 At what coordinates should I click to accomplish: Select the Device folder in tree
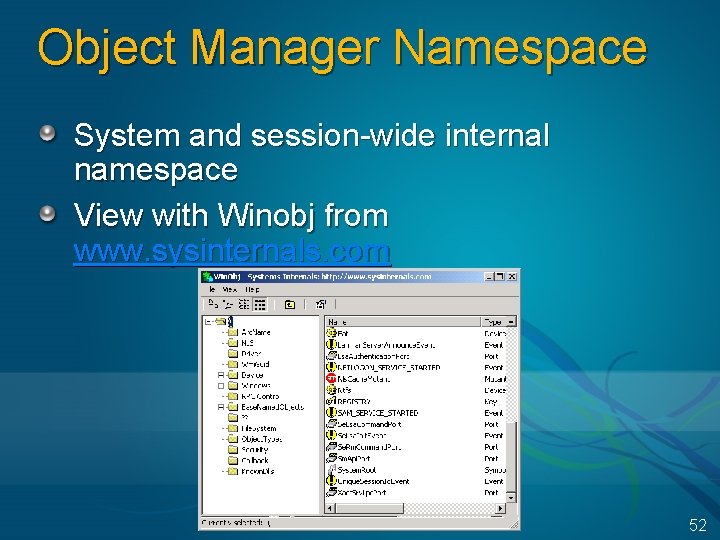pos(252,375)
